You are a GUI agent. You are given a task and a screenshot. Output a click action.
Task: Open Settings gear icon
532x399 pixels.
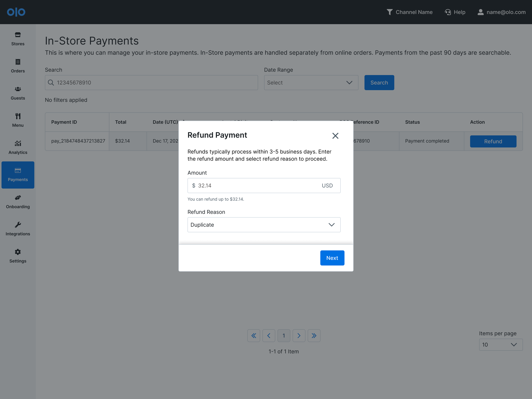18,252
